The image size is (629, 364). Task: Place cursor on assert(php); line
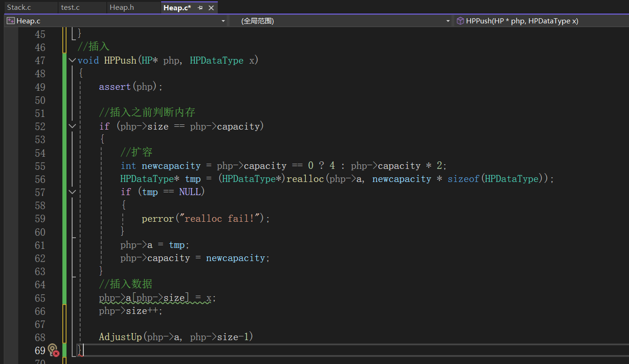[131, 87]
